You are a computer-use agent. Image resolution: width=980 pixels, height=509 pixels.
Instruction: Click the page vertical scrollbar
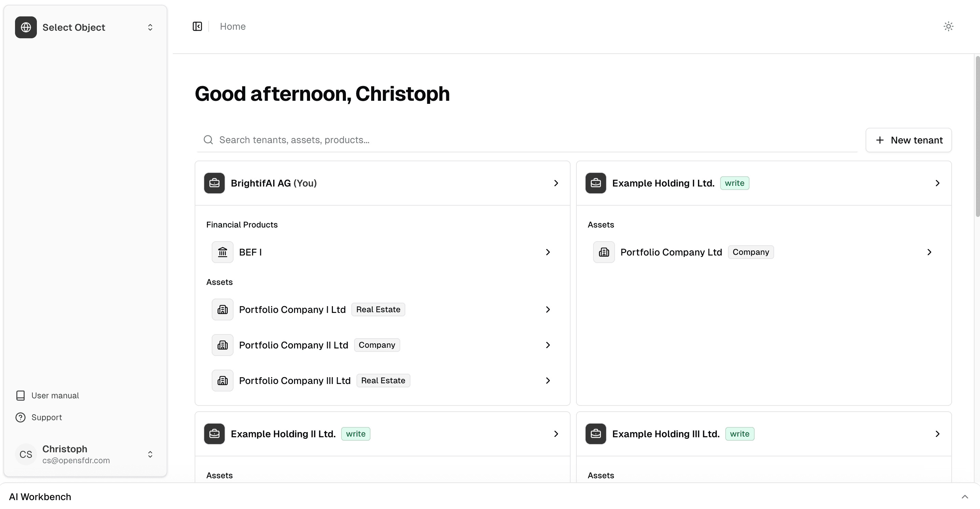pos(977,136)
